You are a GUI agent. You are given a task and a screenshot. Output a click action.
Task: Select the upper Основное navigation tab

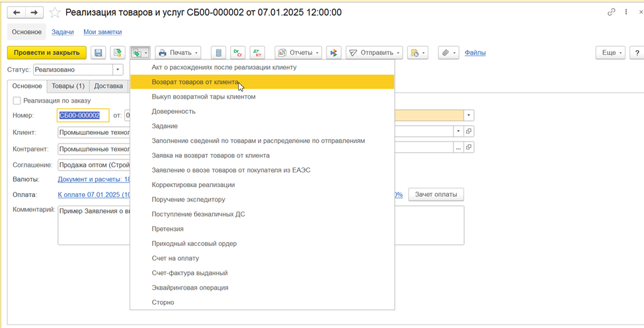point(26,32)
